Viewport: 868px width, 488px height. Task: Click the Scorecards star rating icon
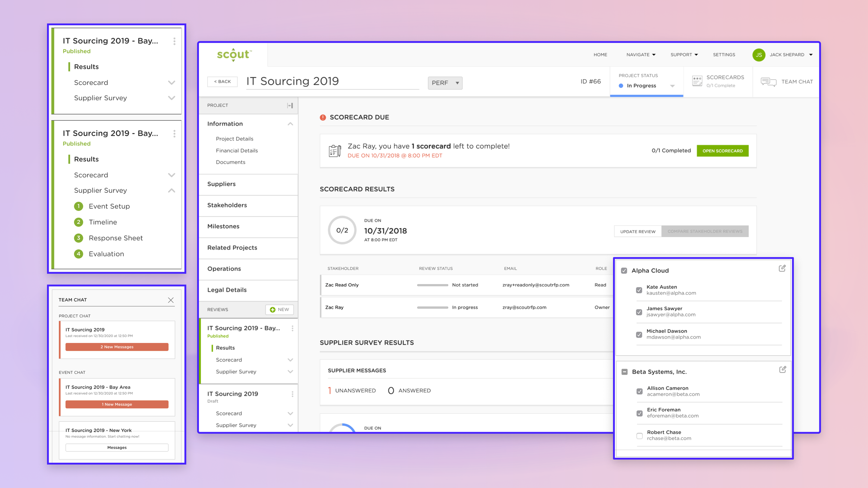click(697, 81)
